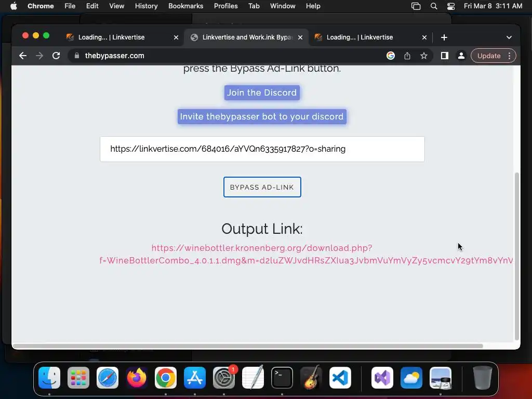Click Invite thebypasser bot to your discord

point(262,116)
